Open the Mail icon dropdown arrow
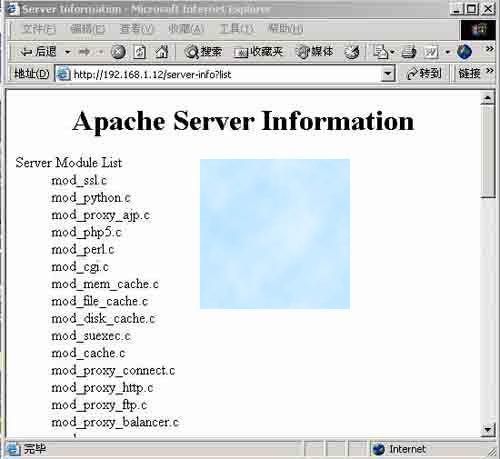 pos(392,52)
